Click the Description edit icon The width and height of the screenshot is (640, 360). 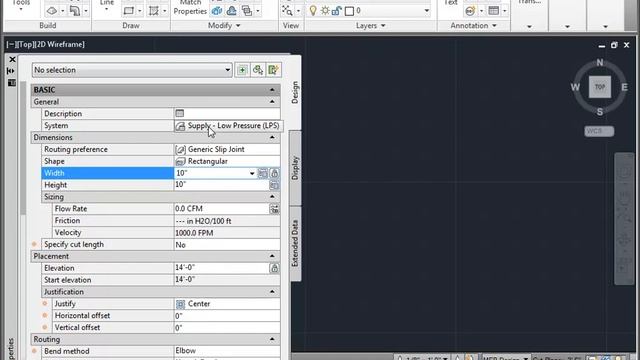pos(180,113)
